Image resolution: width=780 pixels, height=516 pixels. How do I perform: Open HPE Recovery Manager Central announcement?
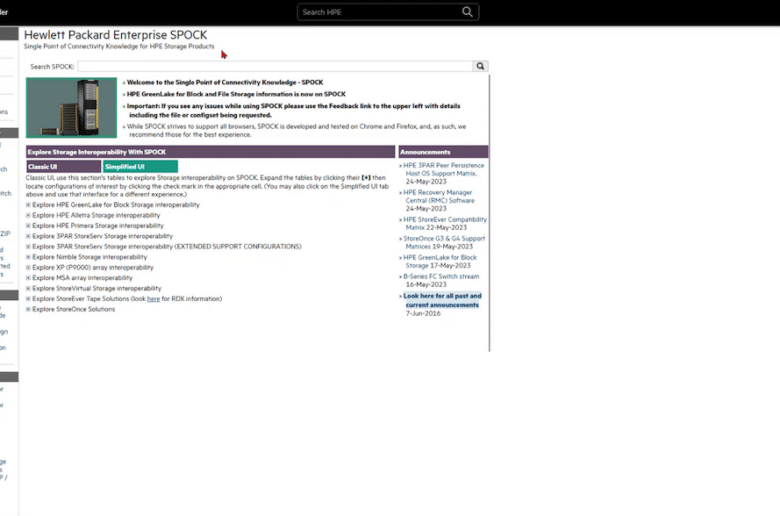point(439,197)
